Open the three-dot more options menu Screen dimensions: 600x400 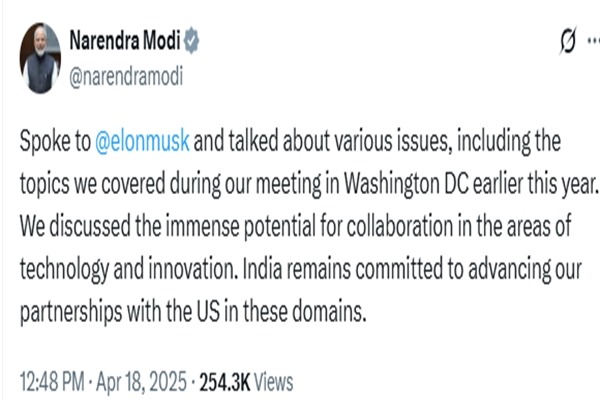tap(592, 42)
